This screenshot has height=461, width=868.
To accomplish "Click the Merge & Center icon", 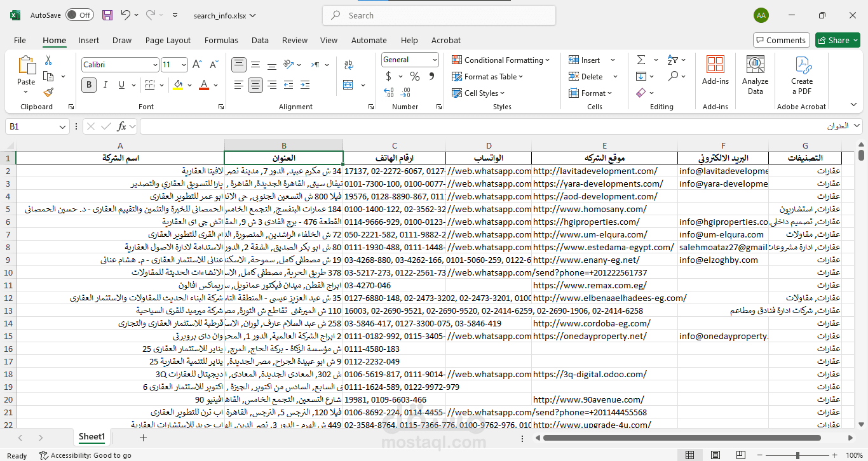I will (348, 84).
